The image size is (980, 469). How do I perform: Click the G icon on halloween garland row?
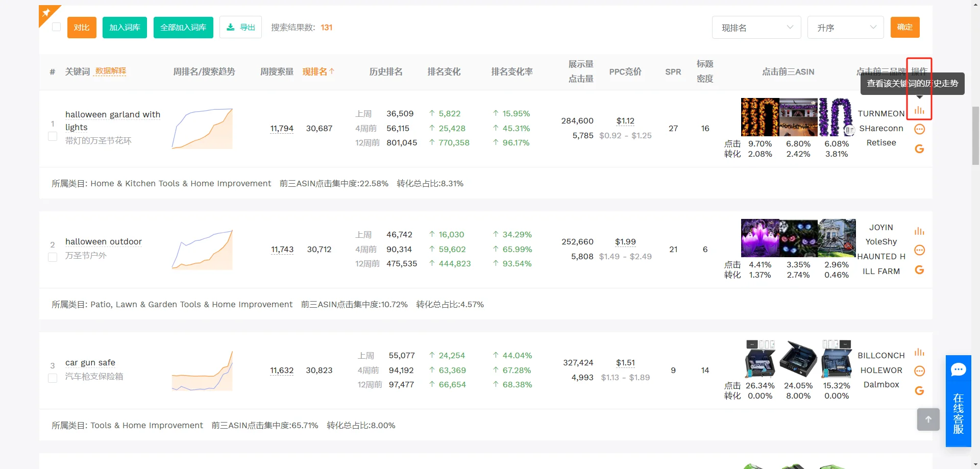click(920, 149)
